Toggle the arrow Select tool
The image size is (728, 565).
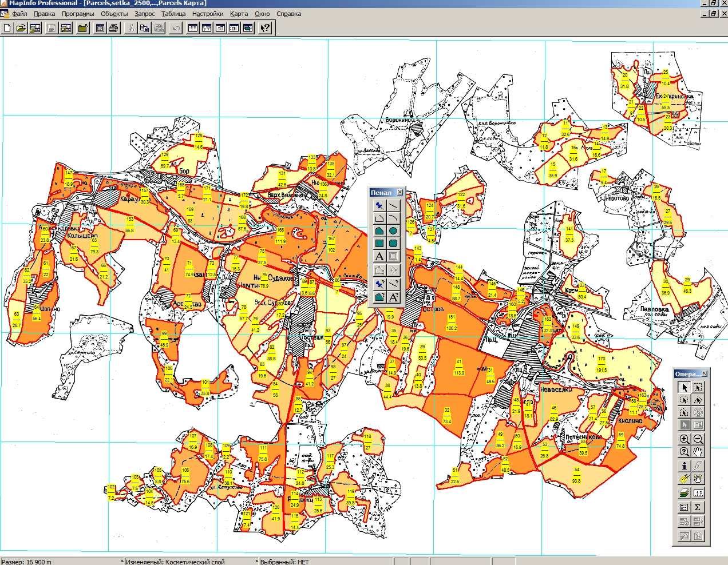pos(685,387)
